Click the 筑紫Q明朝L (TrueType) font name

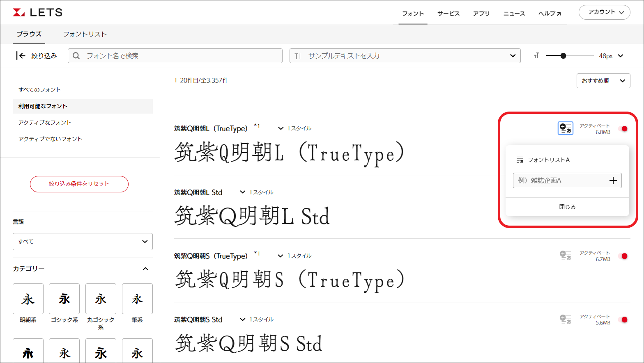[211, 128]
